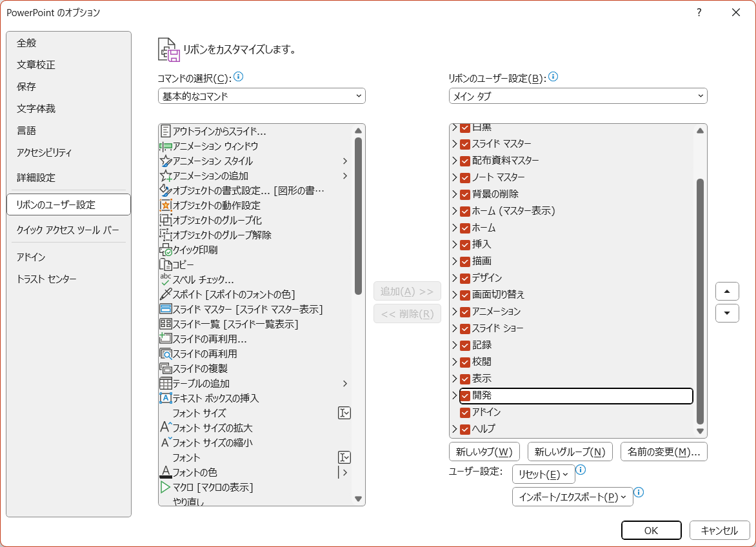Expand the スライド ショー tab node
Image resolution: width=756 pixels, height=547 pixels.
(454, 329)
